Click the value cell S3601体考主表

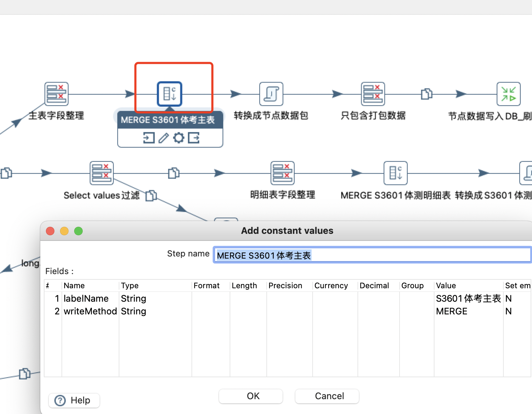pos(469,298)
